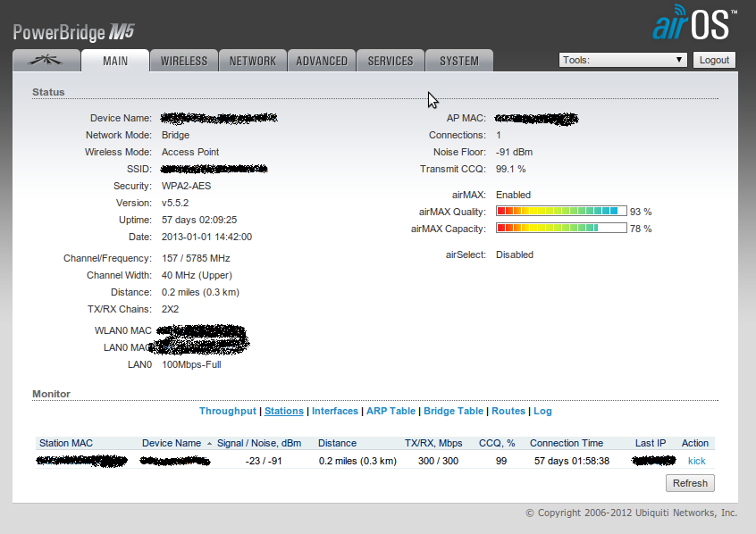Click the airMAX Capacity bar
The width and height of the screenshot is (756, 534).
point(561,228)
